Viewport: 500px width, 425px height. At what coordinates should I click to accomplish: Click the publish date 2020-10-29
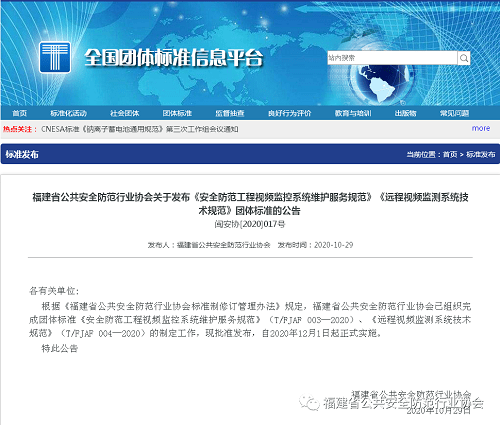[x=333, y=245]
